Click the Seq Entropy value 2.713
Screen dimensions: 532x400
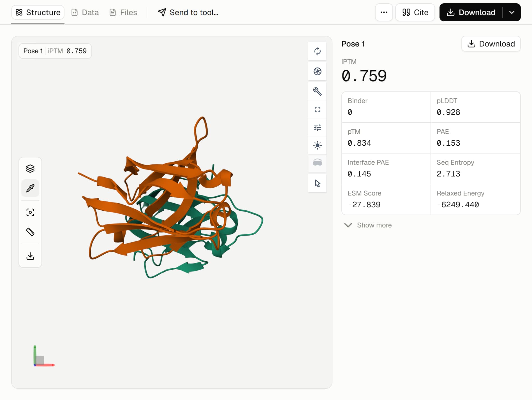pyautogui.click(x=448, y=174)
